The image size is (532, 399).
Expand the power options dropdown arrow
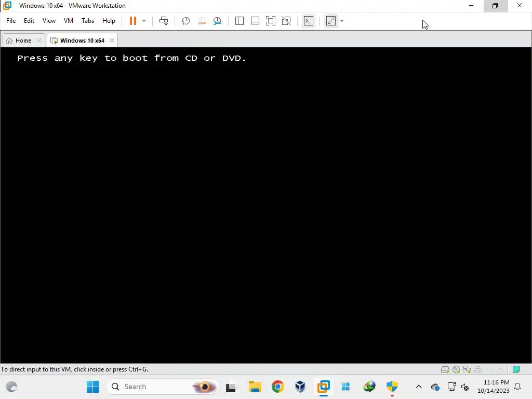pyautogui.click(x=144, y=21)
